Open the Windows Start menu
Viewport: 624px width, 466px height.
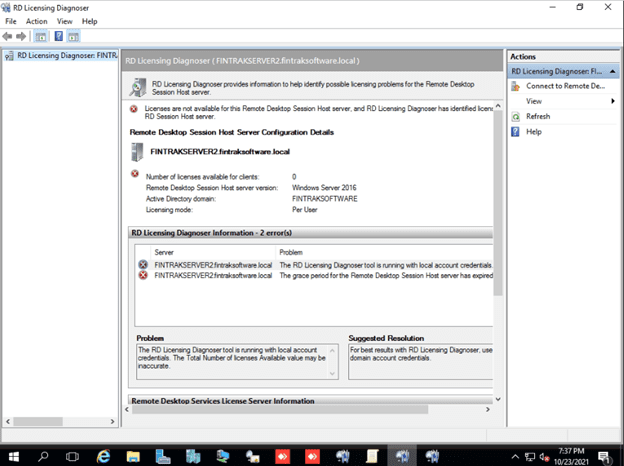[14, 456]
